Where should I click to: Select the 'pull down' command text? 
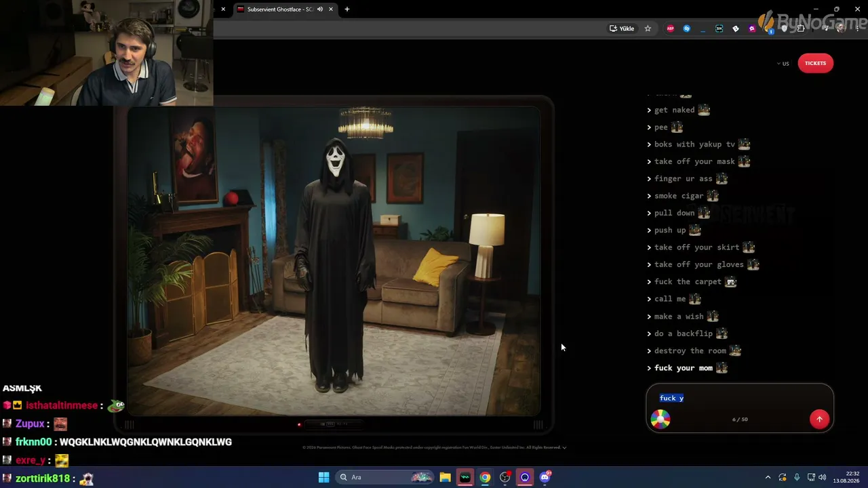click(675, 213)
